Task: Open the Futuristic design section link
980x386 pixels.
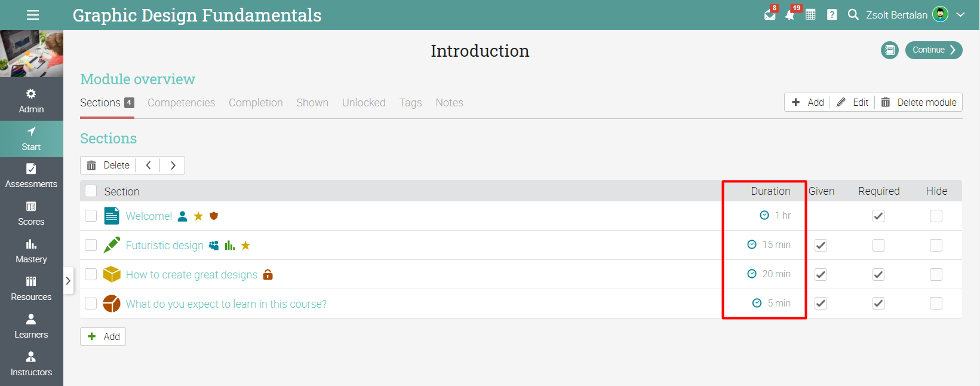Action: tap(164, 246)
